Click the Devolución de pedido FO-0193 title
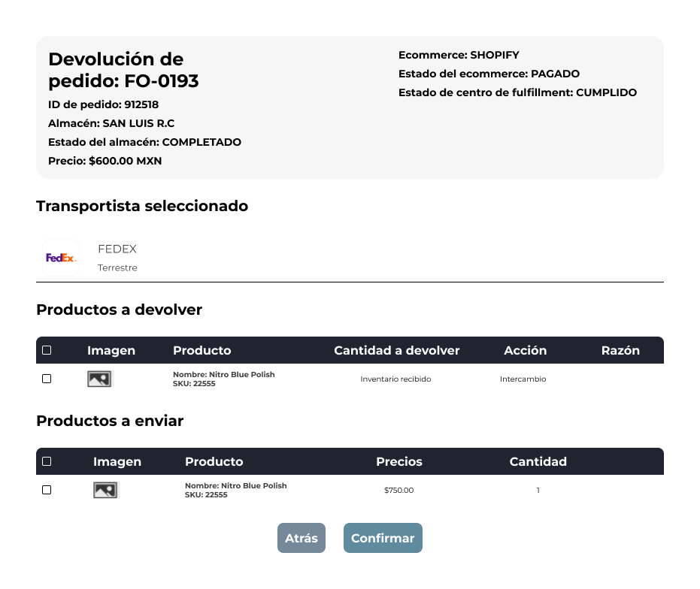Viewport: 700px width, 589px height. coord(123,70)
